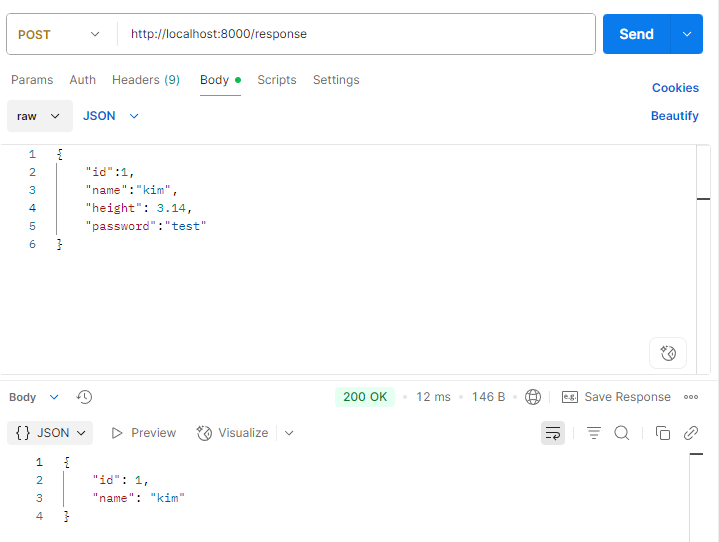This screenshot has width=719, height=542.
Task: Click the "name": "kim" line in the response
Action: (x=138, y=498)
